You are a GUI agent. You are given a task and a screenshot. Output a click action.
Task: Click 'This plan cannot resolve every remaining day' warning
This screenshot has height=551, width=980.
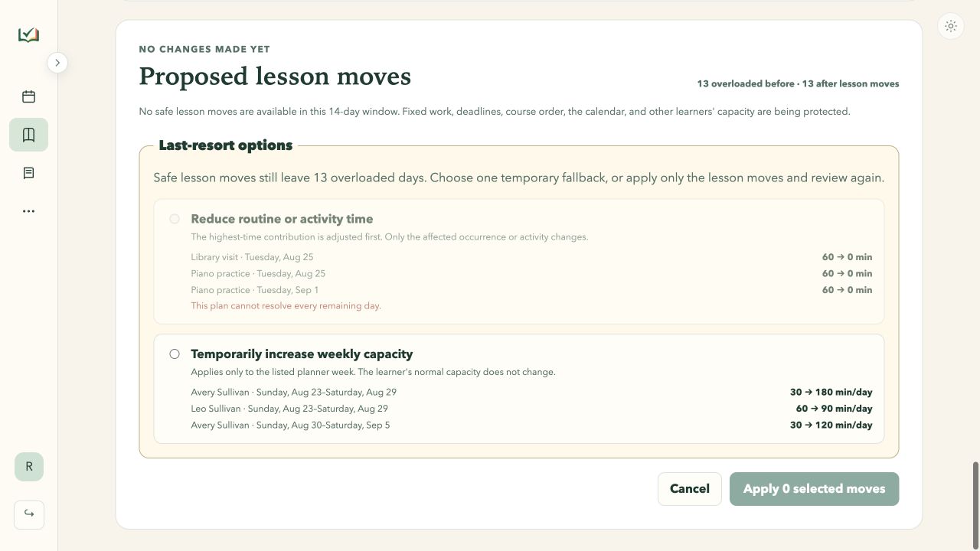[286, 306]
